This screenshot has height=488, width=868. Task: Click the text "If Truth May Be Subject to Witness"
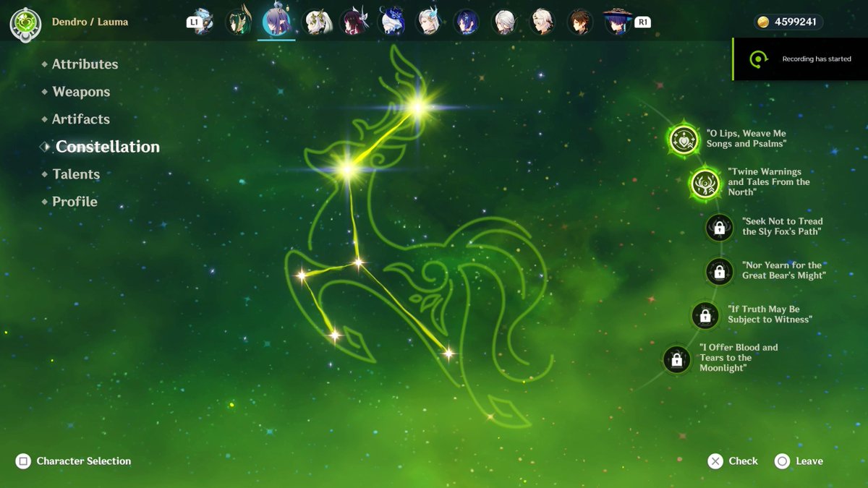[770, 314]
